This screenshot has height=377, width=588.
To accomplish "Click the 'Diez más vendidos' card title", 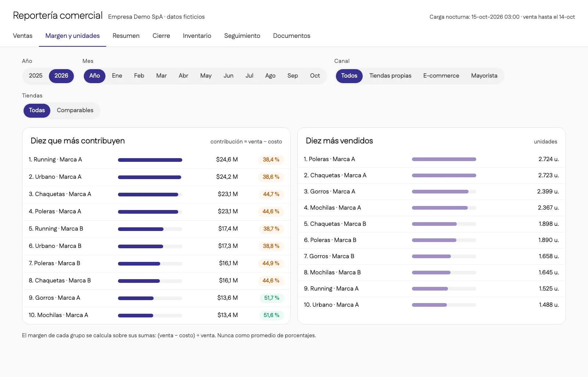I will pyautogui.click(x=339, y=141).
